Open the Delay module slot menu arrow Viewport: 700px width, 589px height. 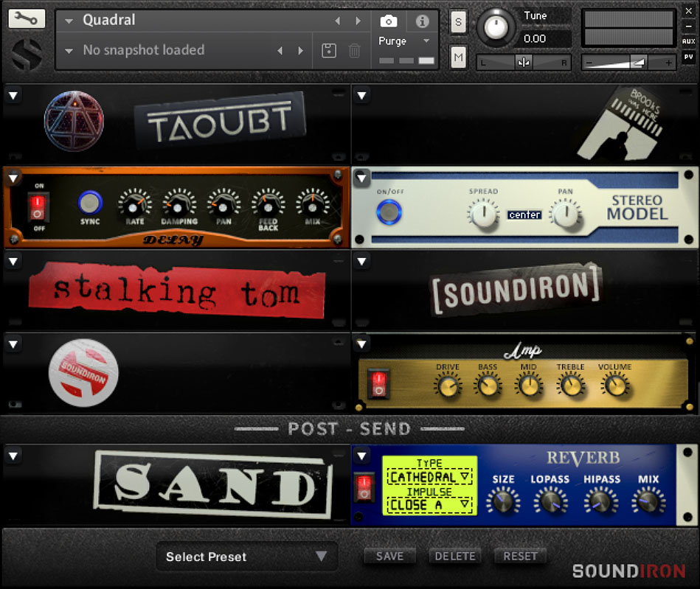[13, 178]
